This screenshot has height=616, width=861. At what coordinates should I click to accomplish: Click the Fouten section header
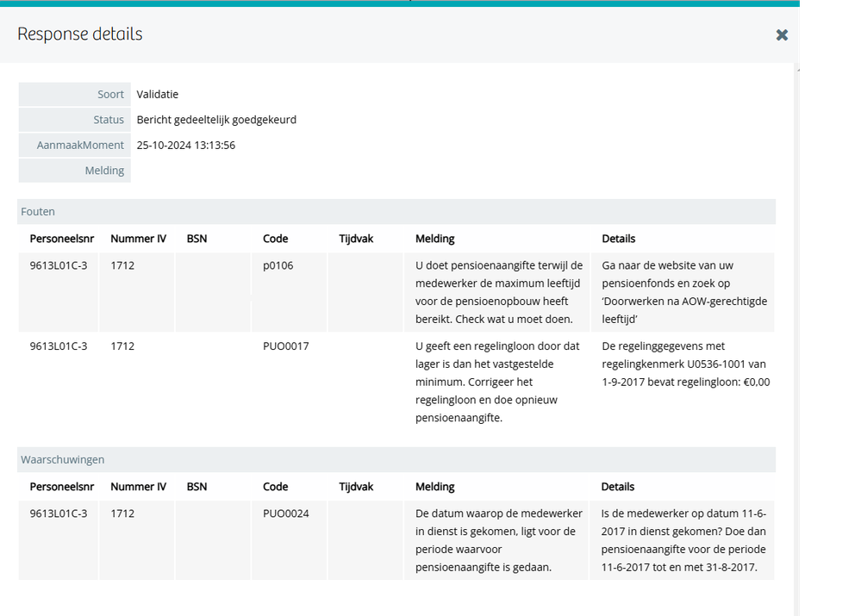39,211
